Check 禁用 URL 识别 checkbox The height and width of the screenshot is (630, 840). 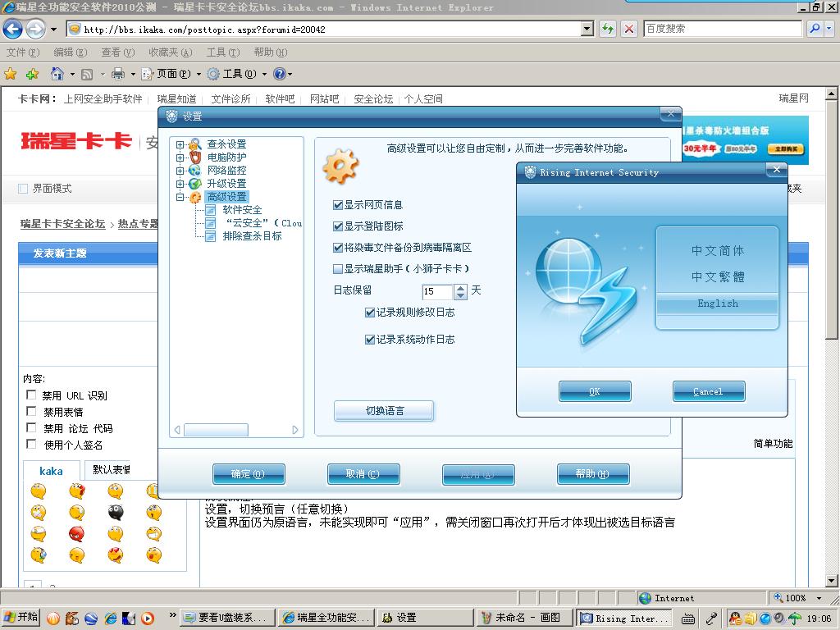31,395
